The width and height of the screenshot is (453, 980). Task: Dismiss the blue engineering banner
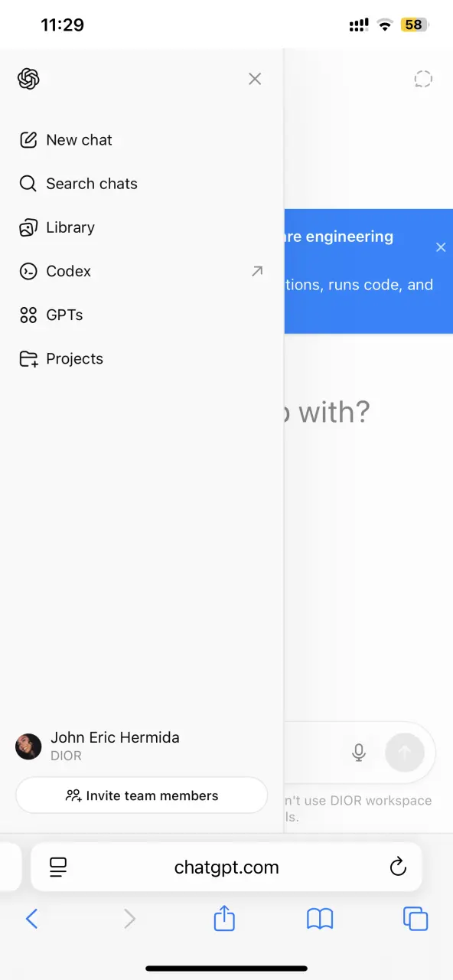coord(441,247)
